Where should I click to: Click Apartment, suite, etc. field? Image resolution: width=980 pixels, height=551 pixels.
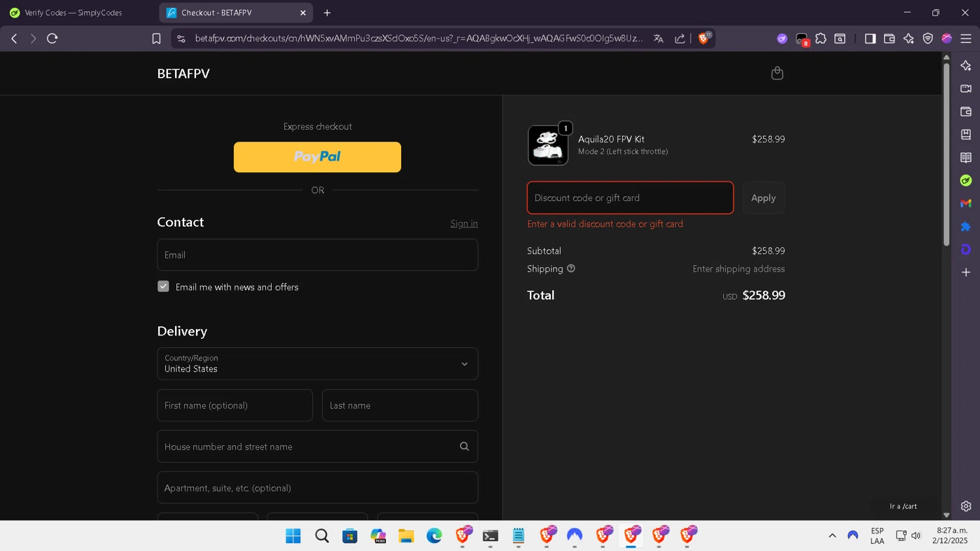318,488
